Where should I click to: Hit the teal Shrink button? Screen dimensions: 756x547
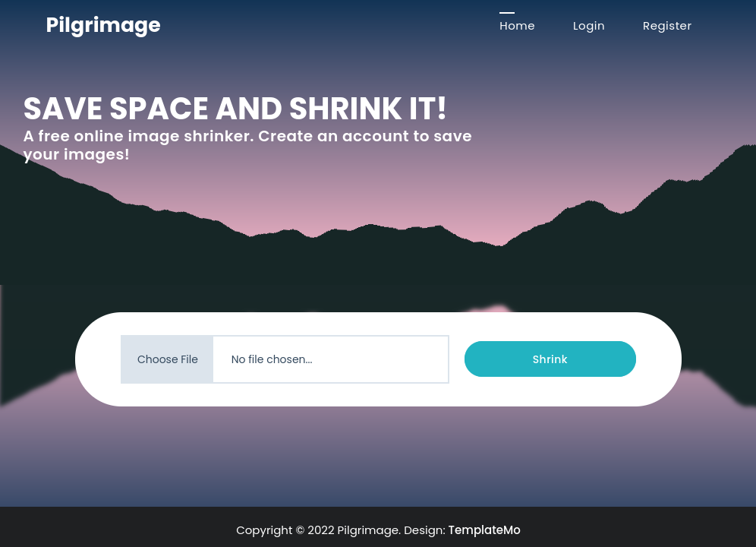(x=550, y=359)
